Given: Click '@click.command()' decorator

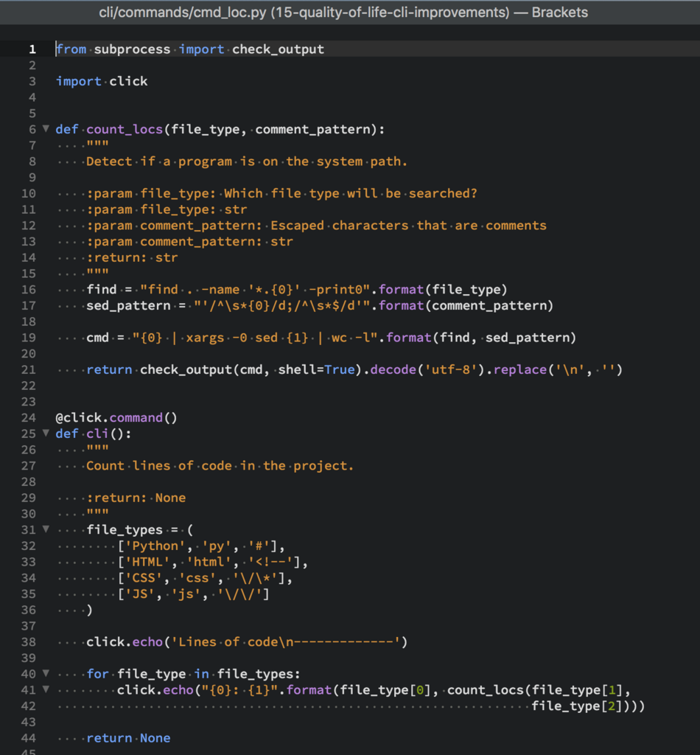Looking at the screenshot, I should (117, 417).
